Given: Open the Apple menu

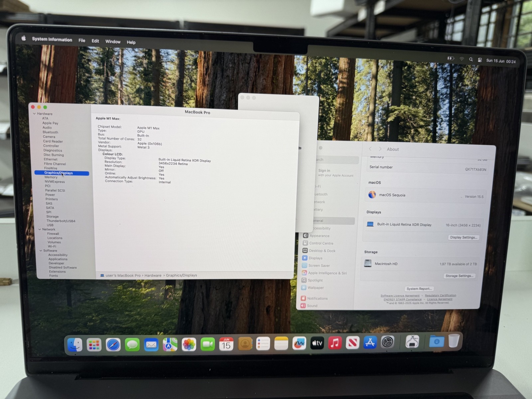Looking at the screenshot, I should 24,38.
